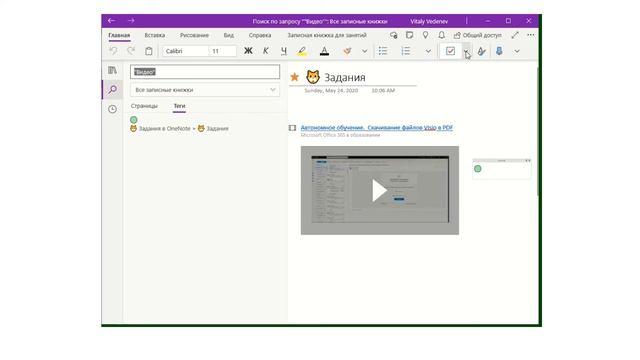This screenshot has height=360, width=640.
Task: Start dictation with microphone icon
Action: pyautogui.click(x=499, y=51)
